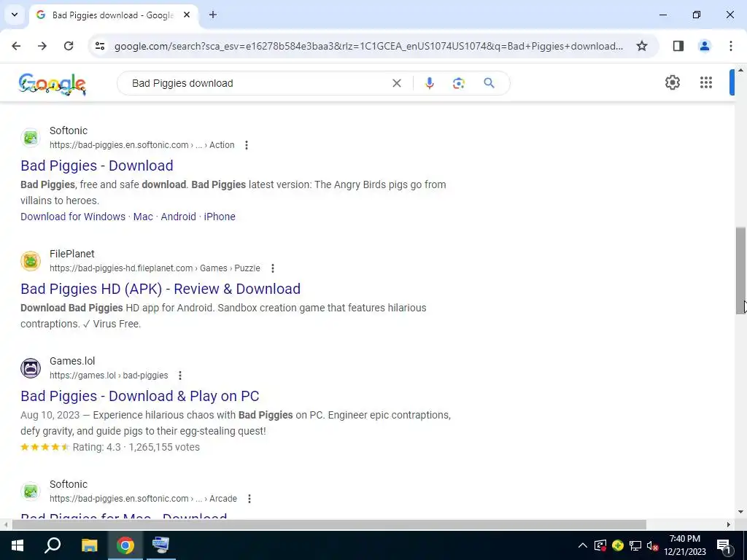Open Download for Windows sublink
The image size is (747, 560).
click(x=73, y=217)
